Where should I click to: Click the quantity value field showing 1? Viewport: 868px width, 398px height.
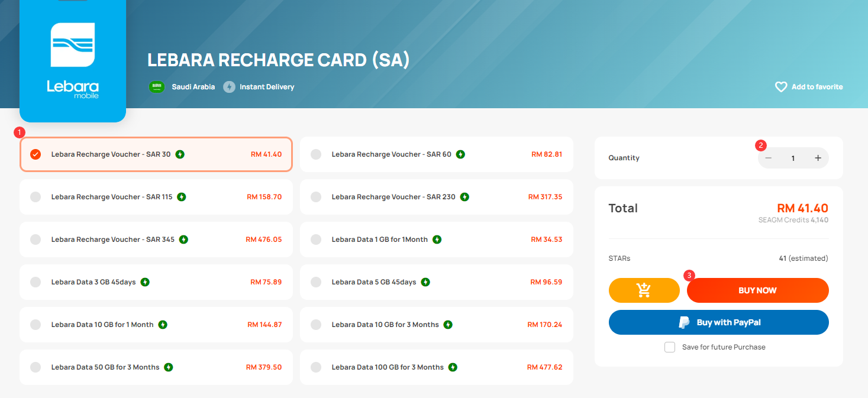[793, 158]
